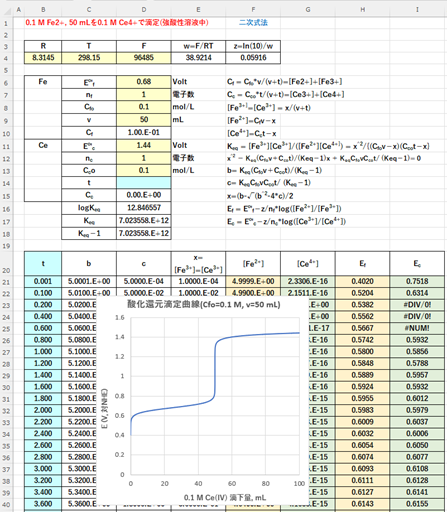Select the volume v value 50 cell

coord(144,120)
